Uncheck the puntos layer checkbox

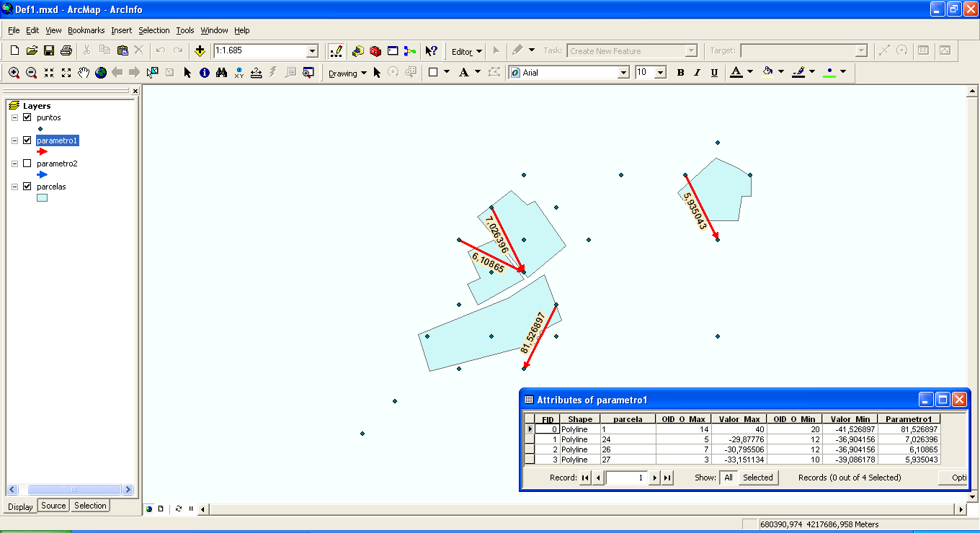coord(27,117)
